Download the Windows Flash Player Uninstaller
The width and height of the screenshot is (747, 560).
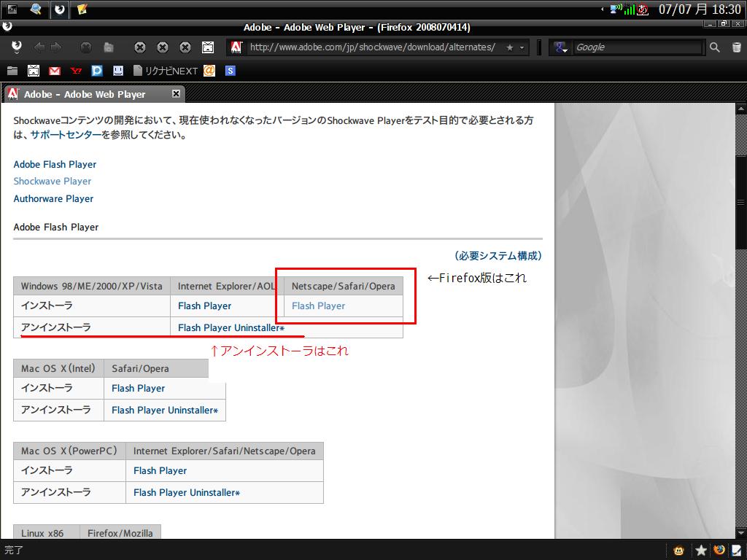coord(231,327)
